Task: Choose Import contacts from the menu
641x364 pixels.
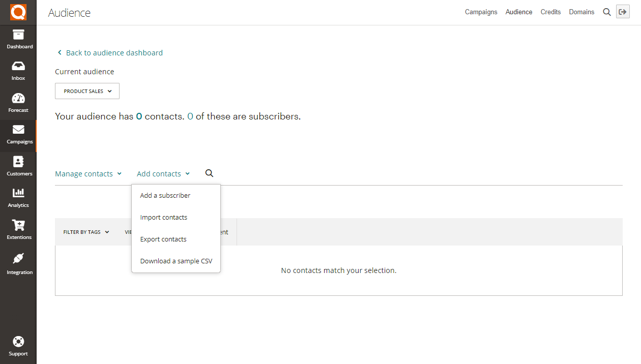Action: coord(164,218)
